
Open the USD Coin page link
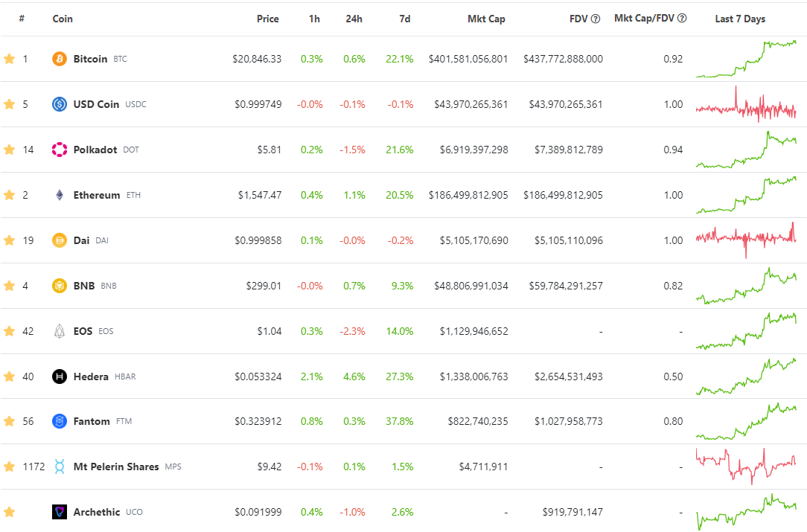pyautogui.click(x=96, y=104)
